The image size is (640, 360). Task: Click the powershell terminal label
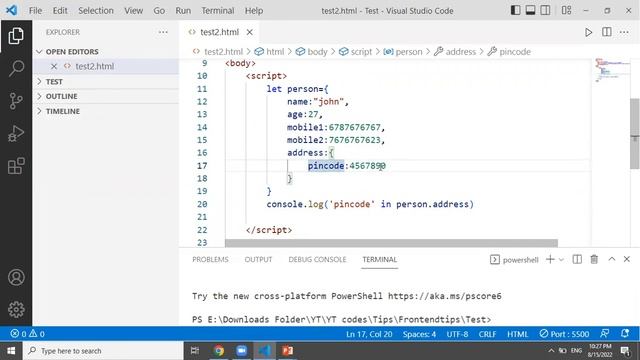[x=514, y=260]
